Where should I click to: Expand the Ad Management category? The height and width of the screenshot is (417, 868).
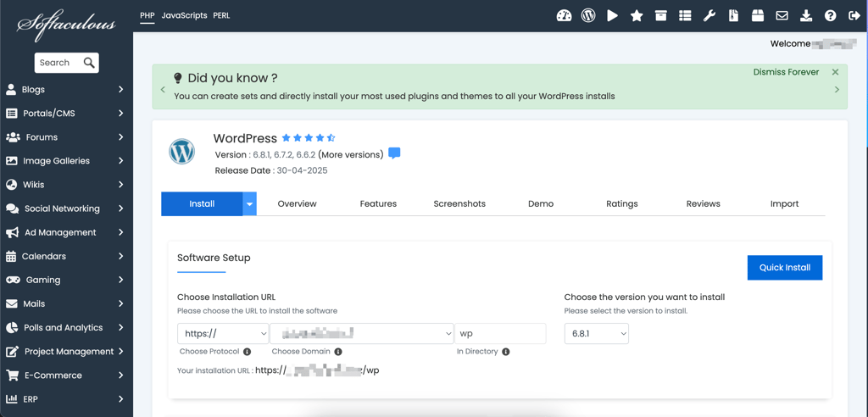66,232
